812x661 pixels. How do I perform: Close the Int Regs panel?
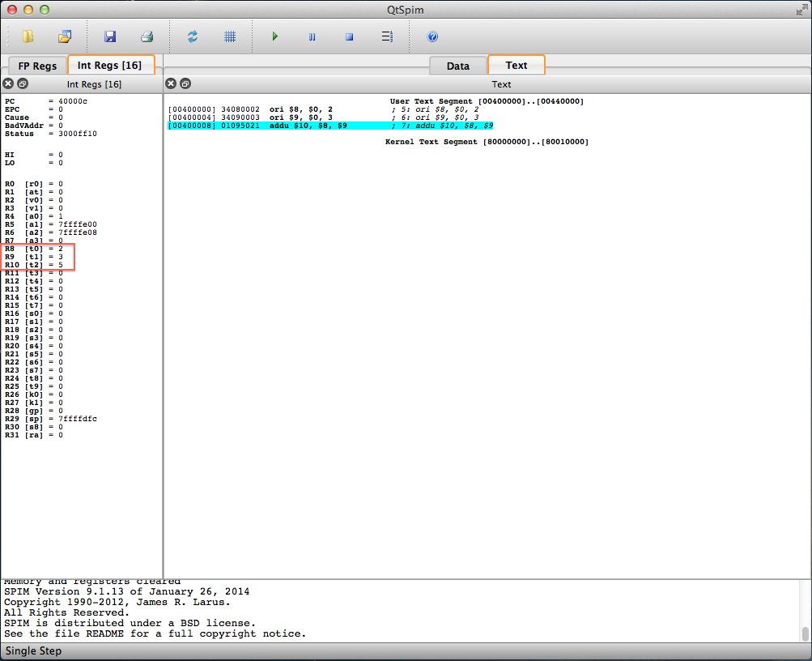click(x=9, y=83)
